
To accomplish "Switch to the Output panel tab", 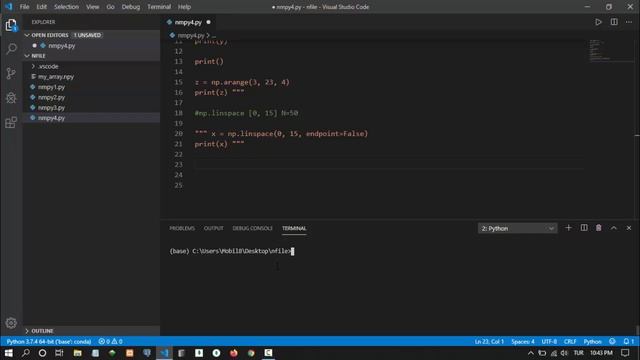I will (x=213, y=228).
